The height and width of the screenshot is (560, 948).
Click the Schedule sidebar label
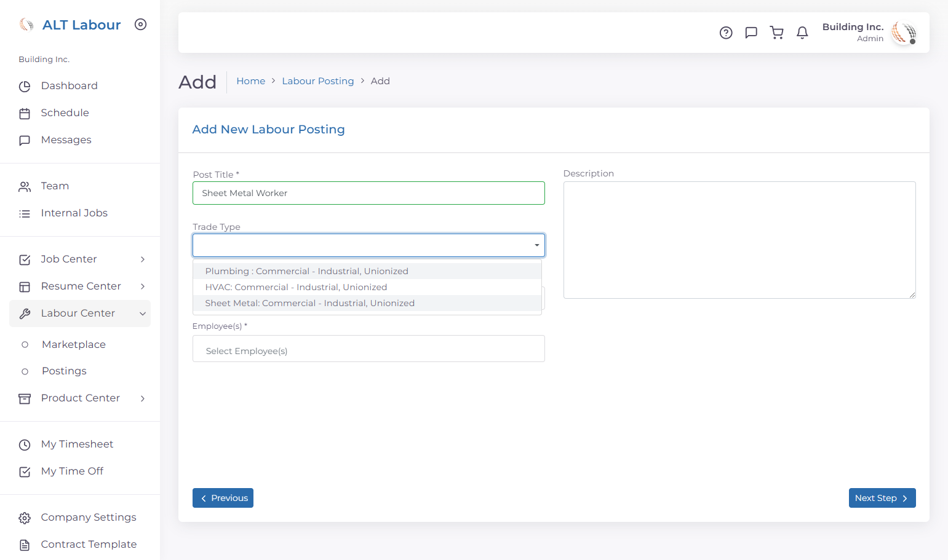coord(65,112)
